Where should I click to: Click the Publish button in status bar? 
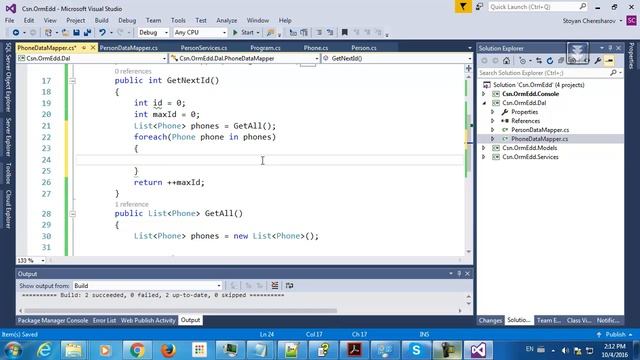point(615,334)
